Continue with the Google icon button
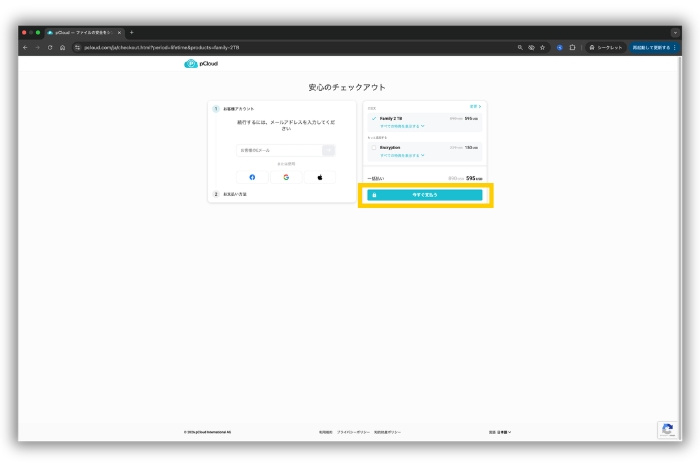 click(x=286, y=177)
